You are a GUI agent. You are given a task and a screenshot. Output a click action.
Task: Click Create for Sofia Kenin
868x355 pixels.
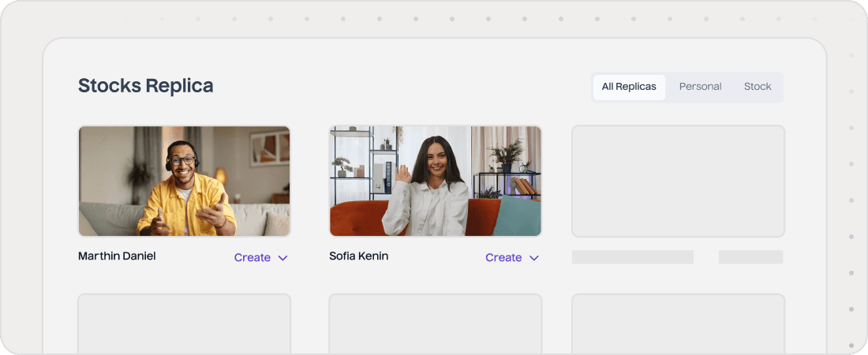pyautogui.click(x=503, y=257)
